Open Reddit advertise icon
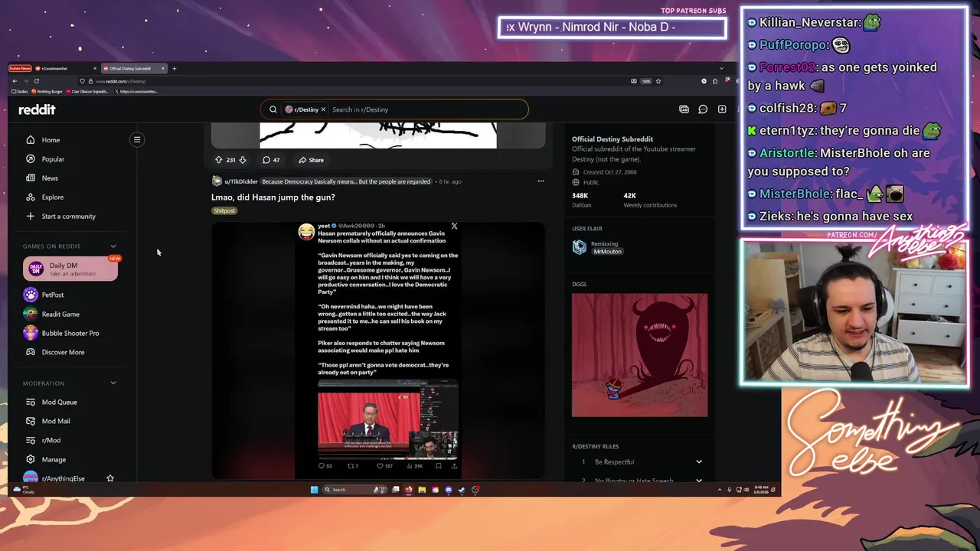This screenshot has width=980, height=551. 684,109
